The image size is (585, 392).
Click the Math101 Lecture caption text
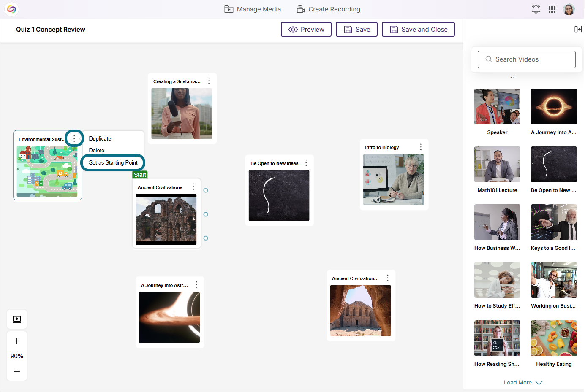[497, 190]
